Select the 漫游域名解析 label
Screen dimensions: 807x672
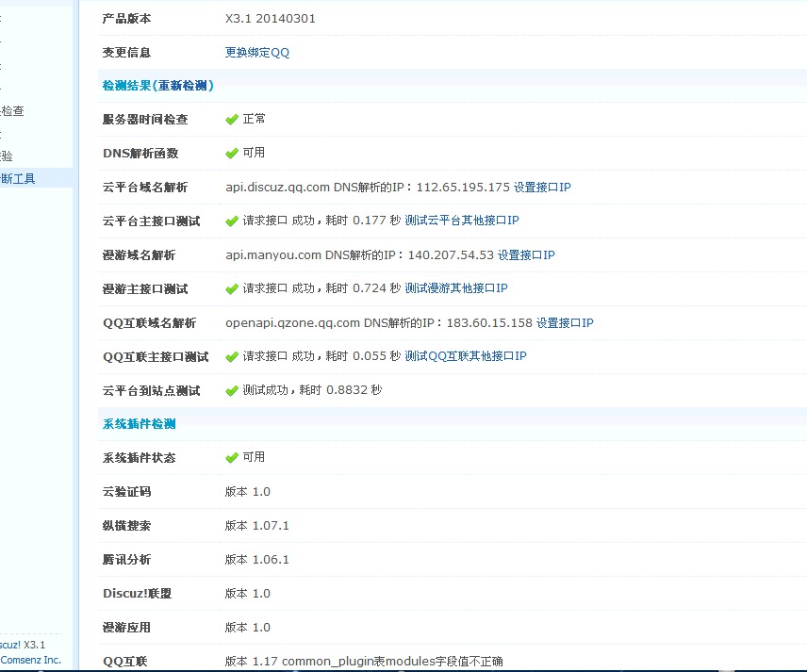tap(139, 255)
